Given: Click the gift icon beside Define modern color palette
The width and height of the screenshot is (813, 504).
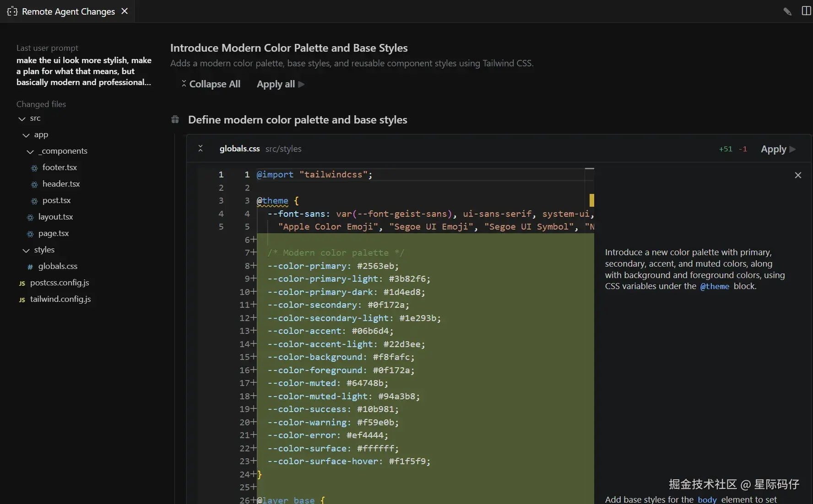Looking at the screenshot, I should point(175,120).
